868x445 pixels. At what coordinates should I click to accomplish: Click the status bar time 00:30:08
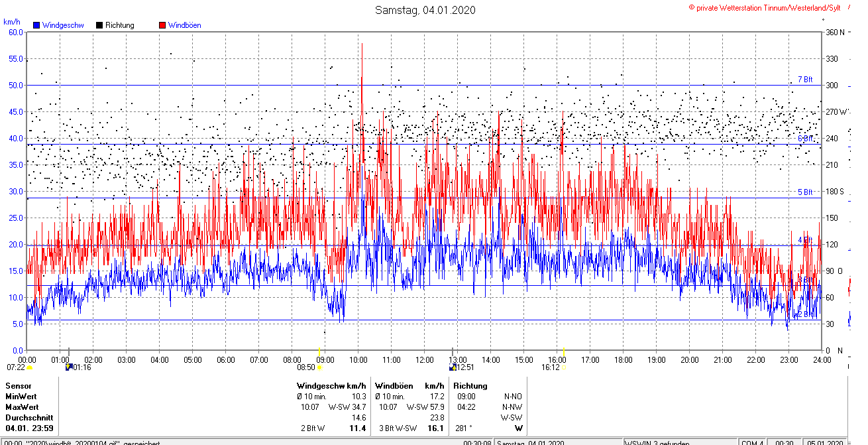pos(477,443)
